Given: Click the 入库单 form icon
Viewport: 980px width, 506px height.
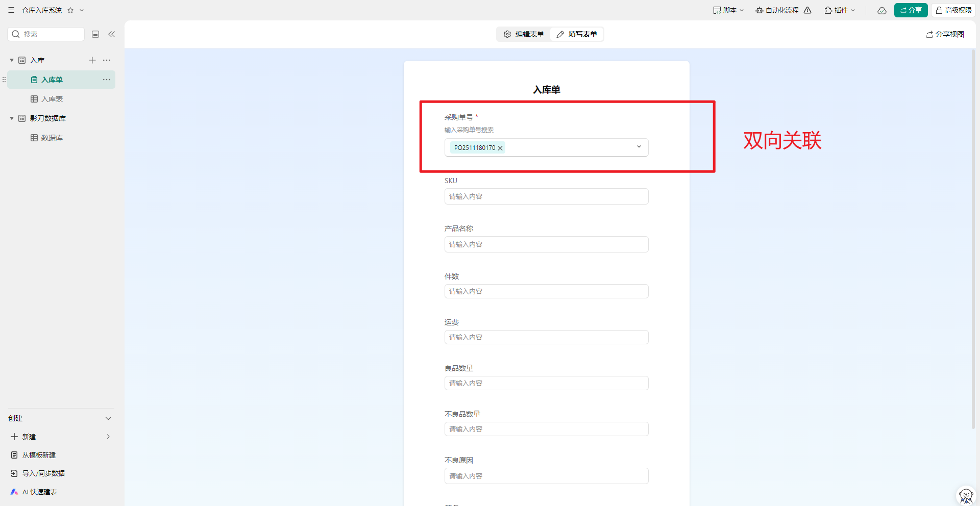Looking at the screenshot, I should [x=34, y=80].
